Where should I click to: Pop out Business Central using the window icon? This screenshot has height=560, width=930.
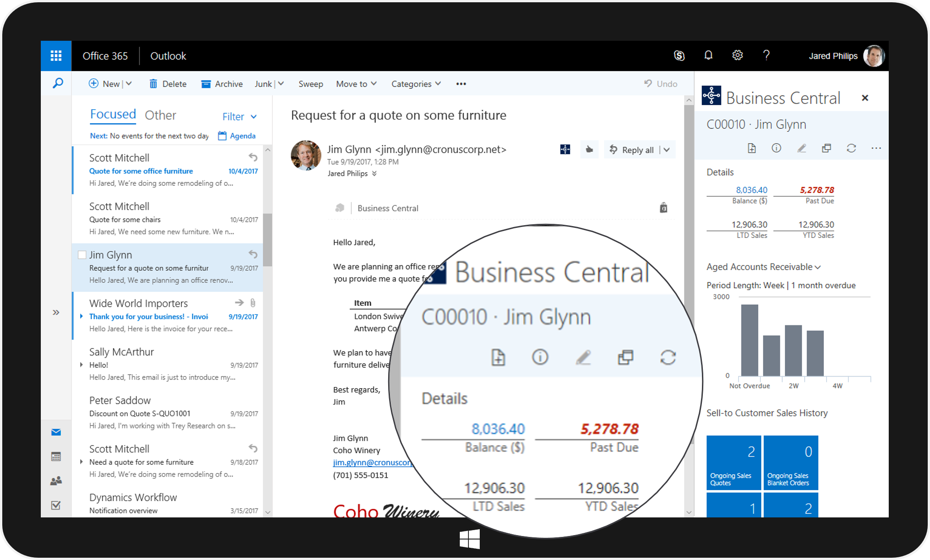(826, 148)
